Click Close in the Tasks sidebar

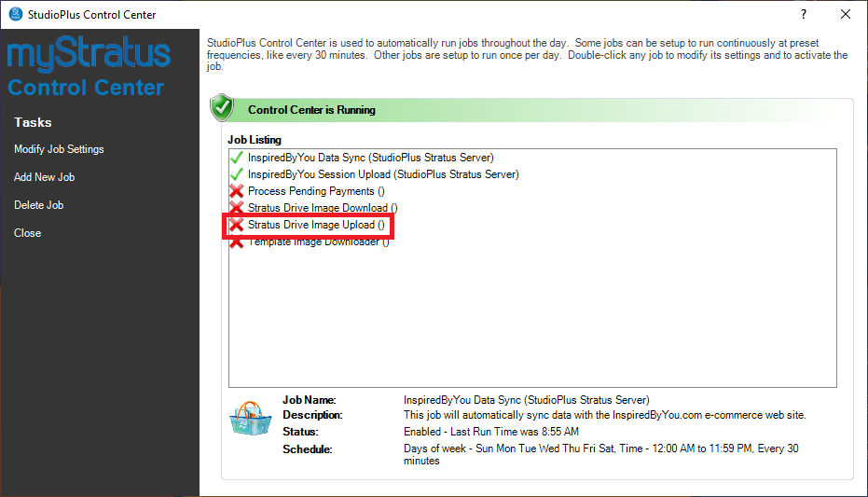(x=27, y=233)
